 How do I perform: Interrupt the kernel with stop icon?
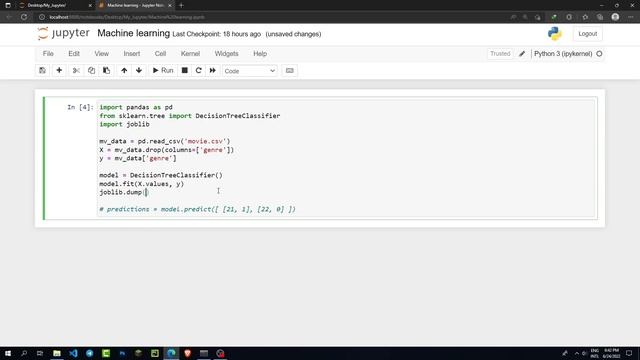[x=184, y=71]
